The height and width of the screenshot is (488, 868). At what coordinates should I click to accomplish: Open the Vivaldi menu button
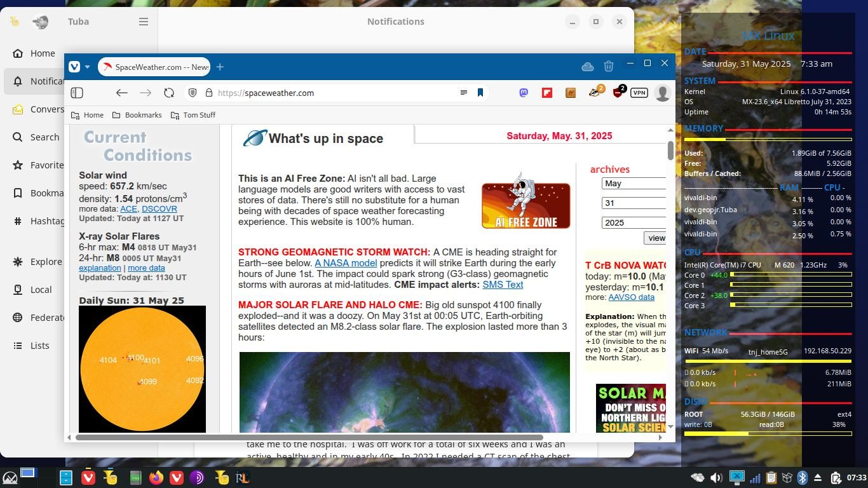tap(74, 67)
